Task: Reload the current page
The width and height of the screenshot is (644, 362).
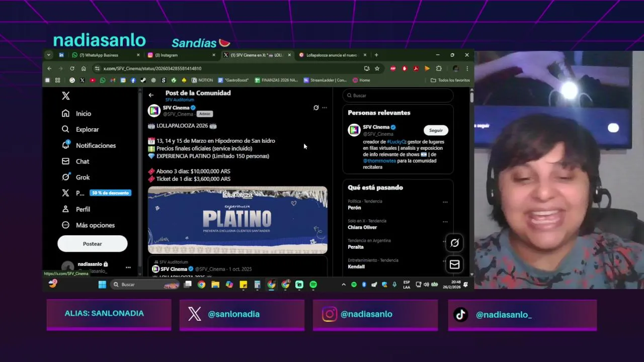Action: 72,68
